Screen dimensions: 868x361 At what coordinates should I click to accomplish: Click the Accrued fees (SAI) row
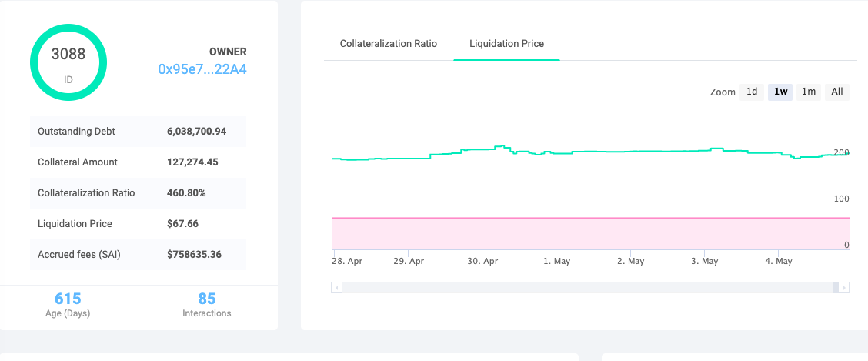click(x=138, y=255)
